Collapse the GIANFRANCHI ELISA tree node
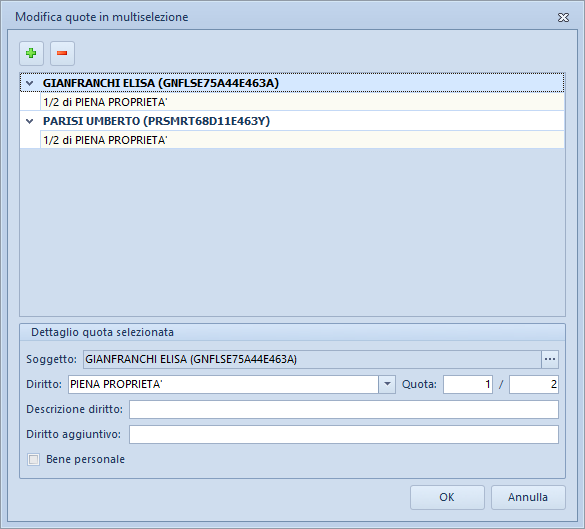The image size is (585, 529). point(30,83)
